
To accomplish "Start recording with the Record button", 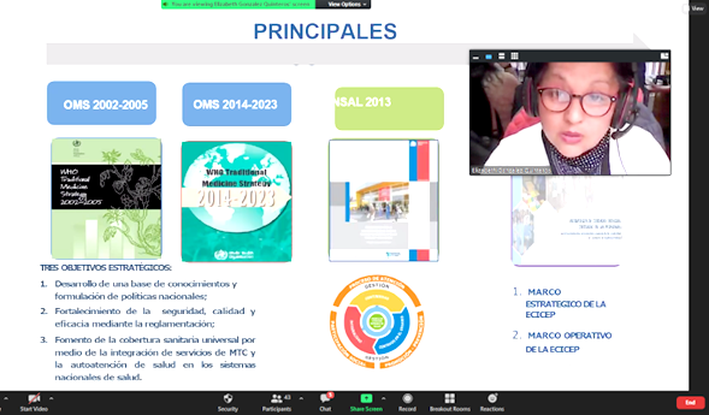I will pyautogui.click(x=407, y=400).
